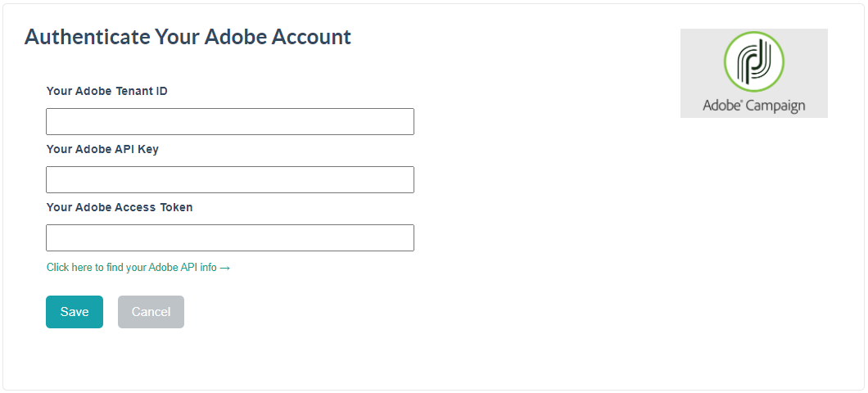
Task: Click the green circular Adobe Campaign logo icon
Action: pos(753,61)
